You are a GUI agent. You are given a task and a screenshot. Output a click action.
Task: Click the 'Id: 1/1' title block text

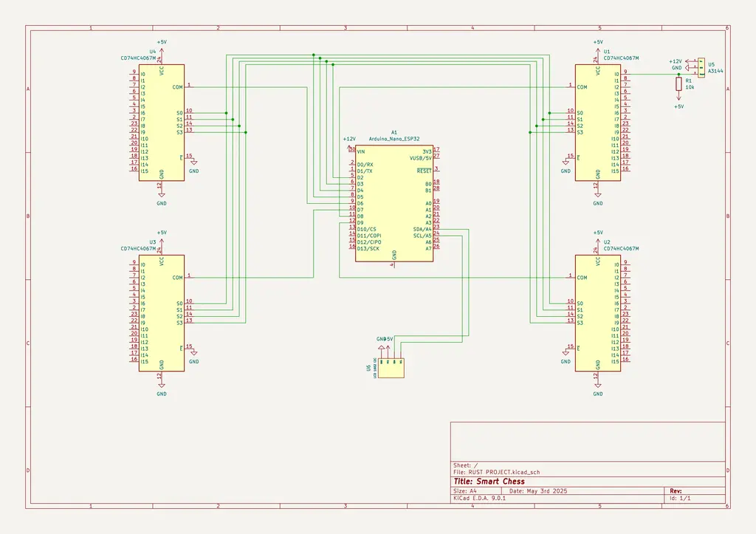pyautogui.click(x=680, y=498)
